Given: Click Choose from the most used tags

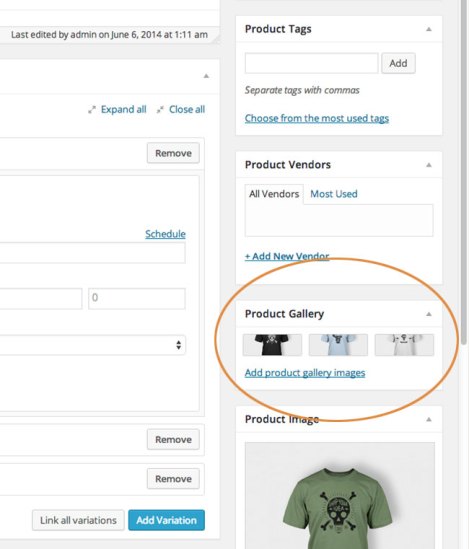Looking at the screenshot, I should 317,118.
